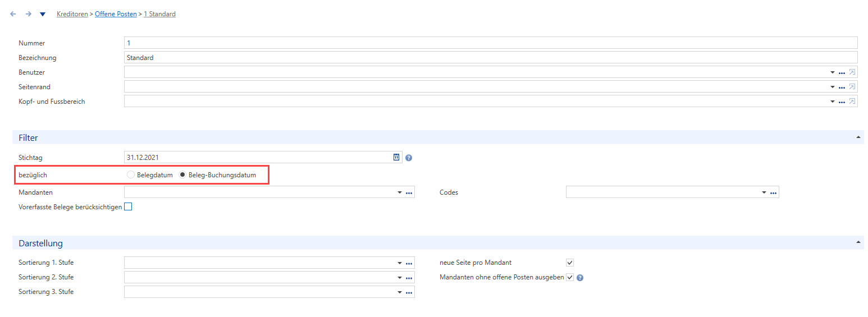Open Benutzer record with jump-to icon

(x=852, y=72)
